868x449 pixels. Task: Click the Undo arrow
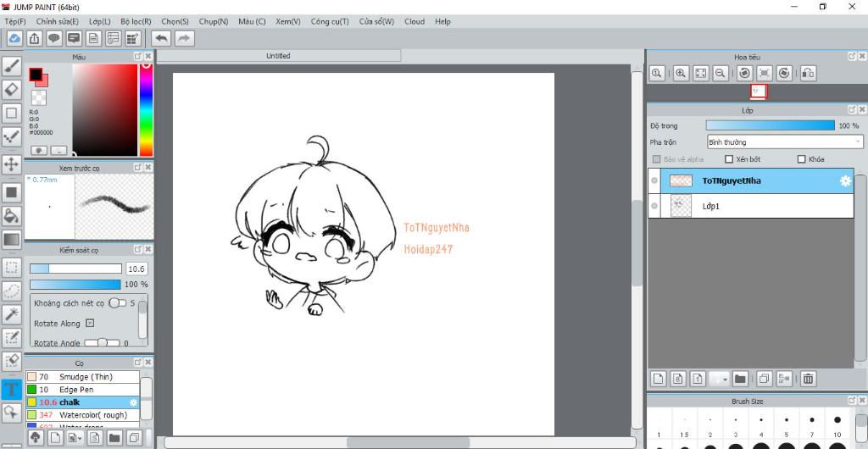pyautogui.click(x=161, y=38)
